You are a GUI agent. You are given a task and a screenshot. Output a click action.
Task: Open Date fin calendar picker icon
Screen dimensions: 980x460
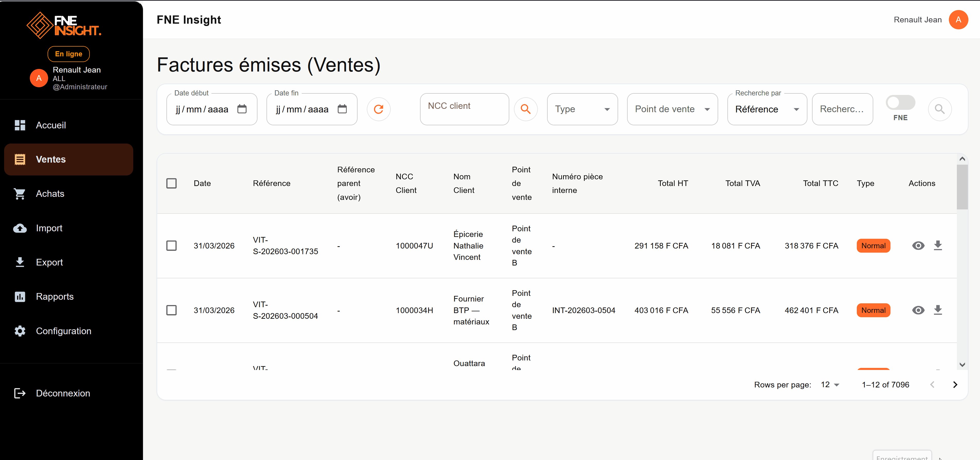[342, 109]
